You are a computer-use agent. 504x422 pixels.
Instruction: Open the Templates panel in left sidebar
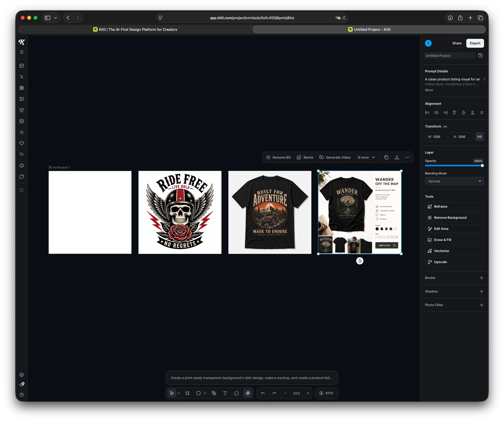coord(22,66)
